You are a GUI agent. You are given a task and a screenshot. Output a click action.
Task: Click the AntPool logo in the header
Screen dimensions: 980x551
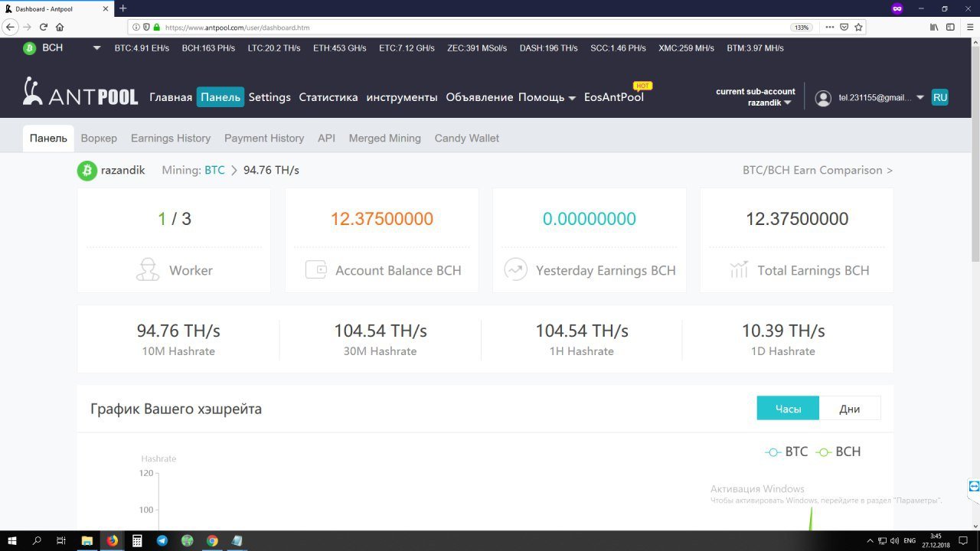[x=80, y=92]
